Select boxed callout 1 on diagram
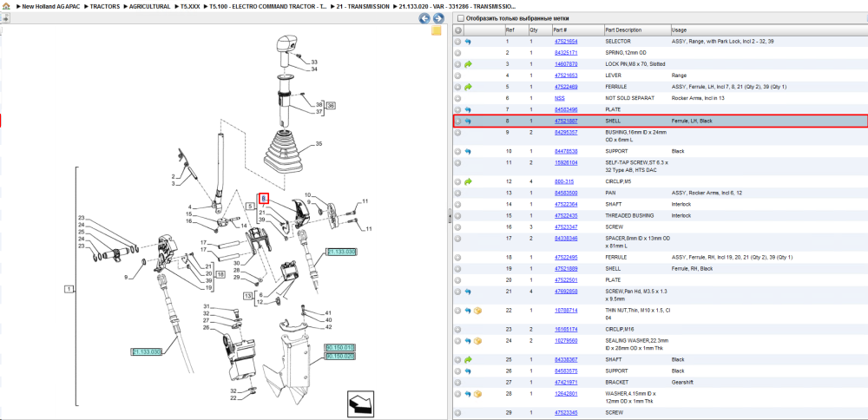 (69, 290)
